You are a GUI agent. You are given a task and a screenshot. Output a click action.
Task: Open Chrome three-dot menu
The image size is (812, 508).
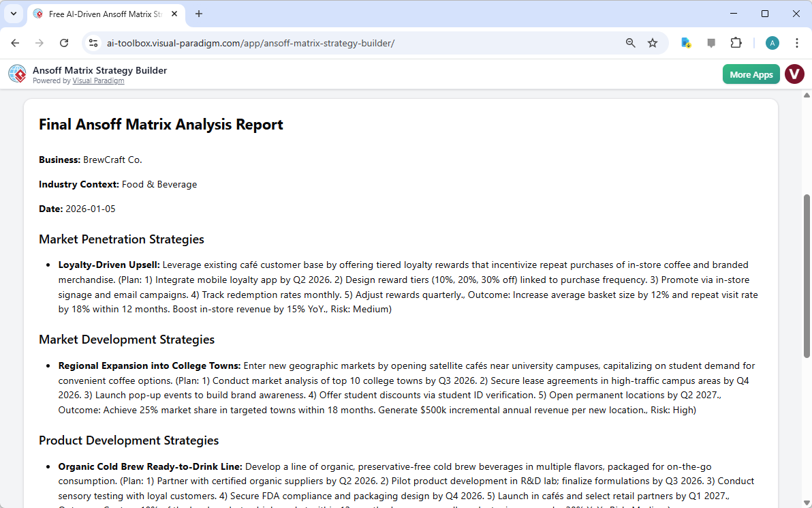click(796, 43)
